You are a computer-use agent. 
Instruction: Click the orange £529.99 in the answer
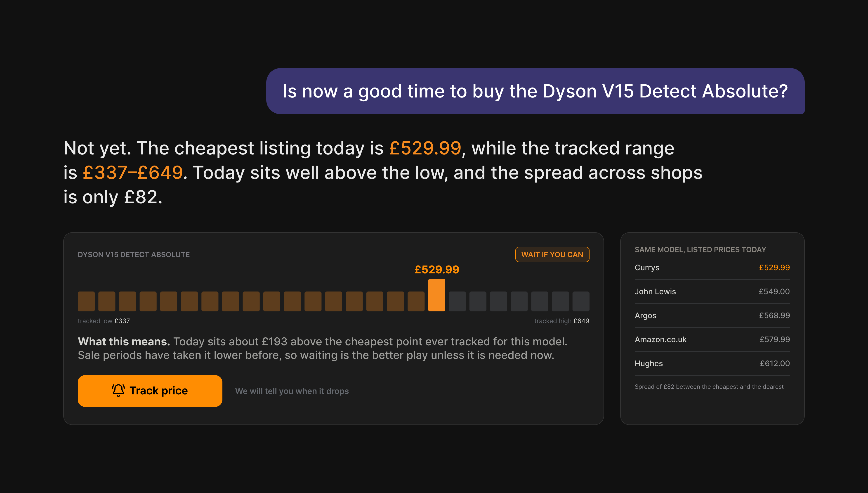pyautogui.click(x=425, y=148)
